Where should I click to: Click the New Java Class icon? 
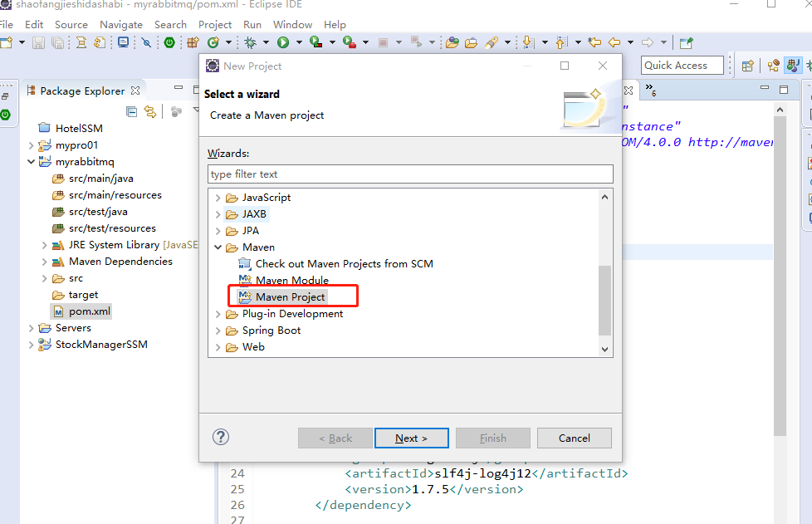point(213,42)
